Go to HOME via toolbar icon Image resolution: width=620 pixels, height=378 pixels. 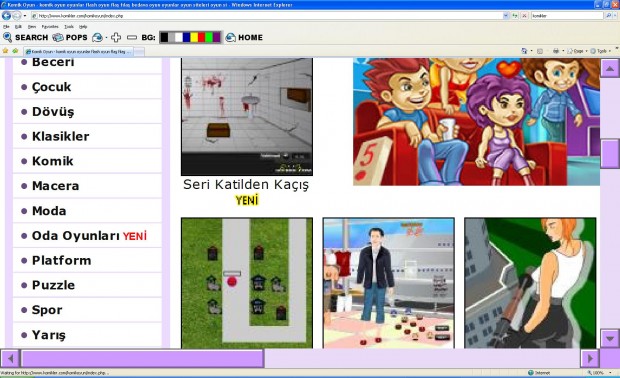pyautogui.click(x=244, y=38)
